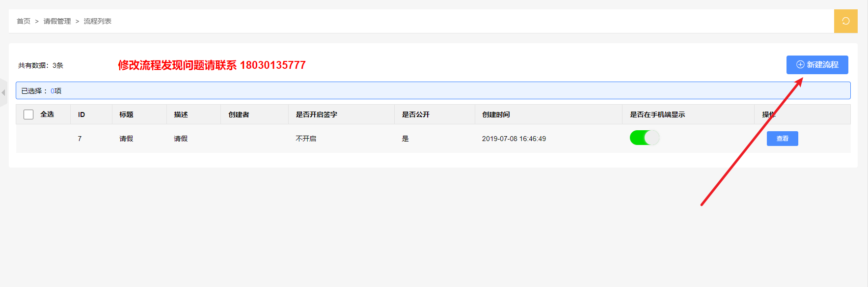
Task: Click the 创建时间 column header
Action: 496,115
